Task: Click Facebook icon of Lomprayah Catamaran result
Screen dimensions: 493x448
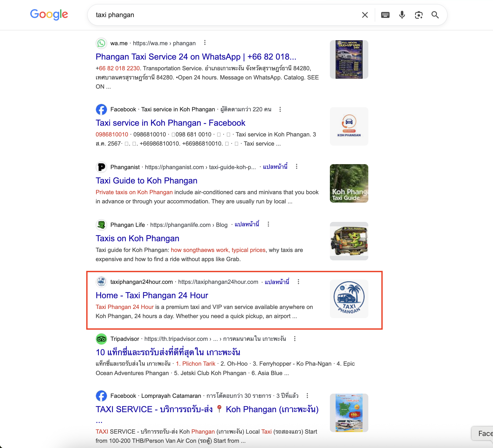Action: click(x=101, y=396)
